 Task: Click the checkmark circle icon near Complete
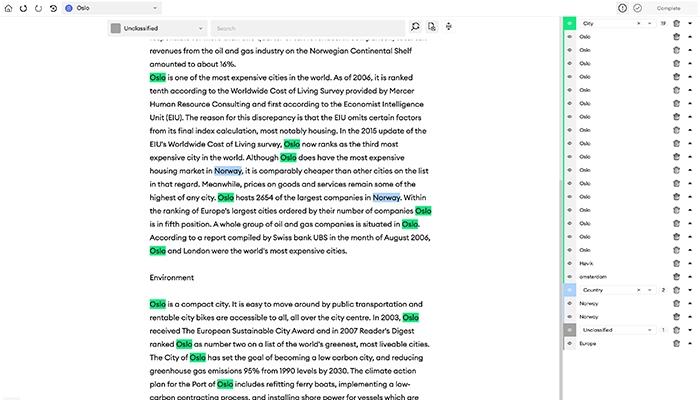coord(638,8)
